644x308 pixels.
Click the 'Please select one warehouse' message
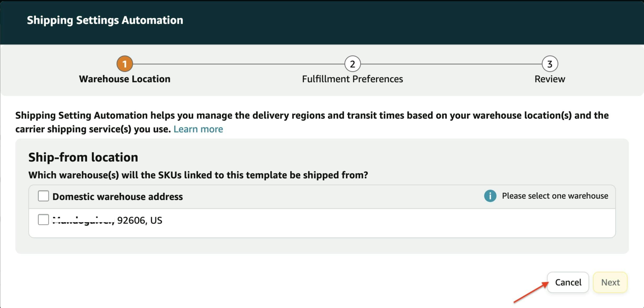point(555,196)
